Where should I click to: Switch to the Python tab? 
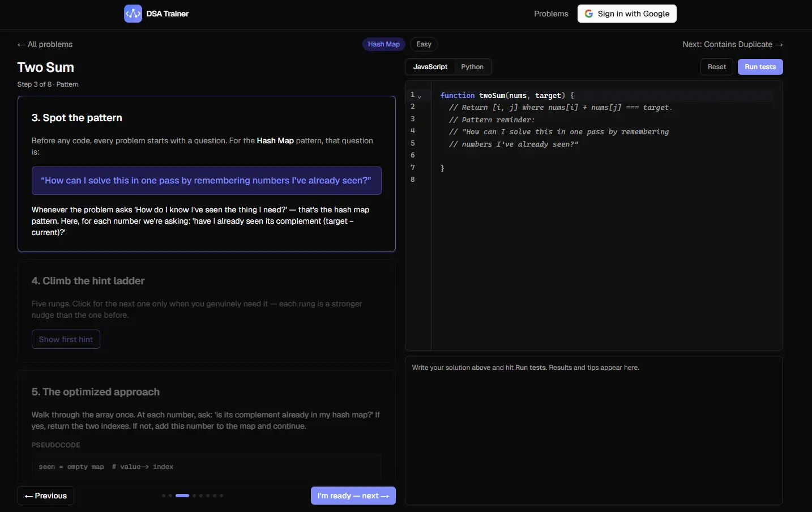[472, 67]
